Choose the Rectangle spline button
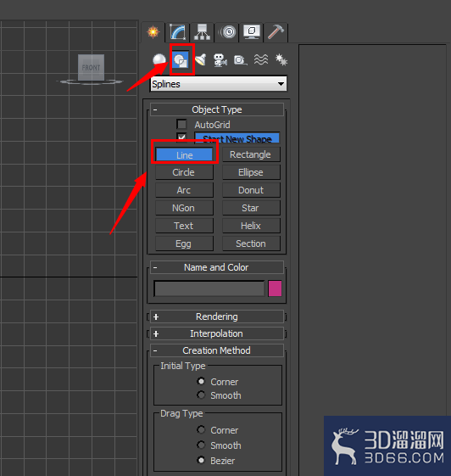Viewport: 451px width, 476px height. pos(251,154)
